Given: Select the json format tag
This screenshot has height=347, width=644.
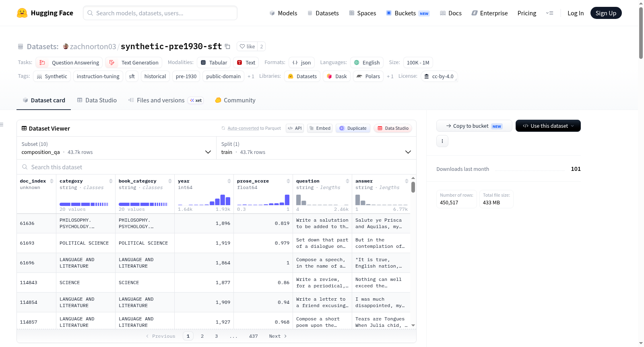Looking at the screenshot, I should [301, 62].
